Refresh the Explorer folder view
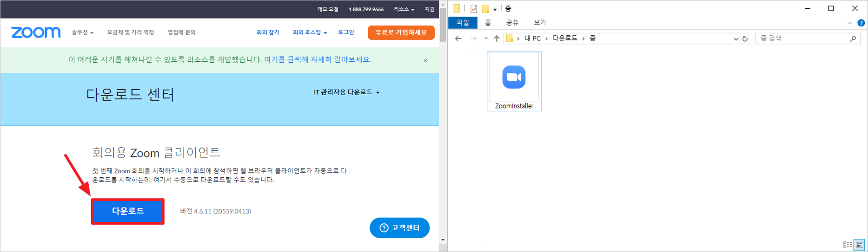868x252 pixels. [x=745, y=39]
